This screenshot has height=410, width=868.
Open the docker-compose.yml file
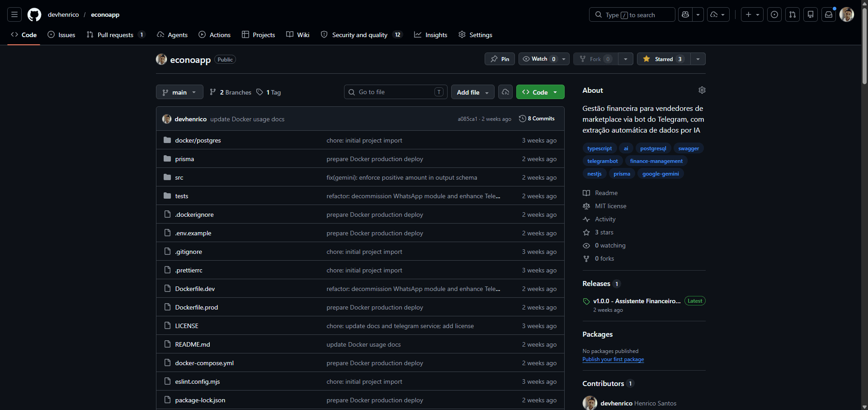204,363
